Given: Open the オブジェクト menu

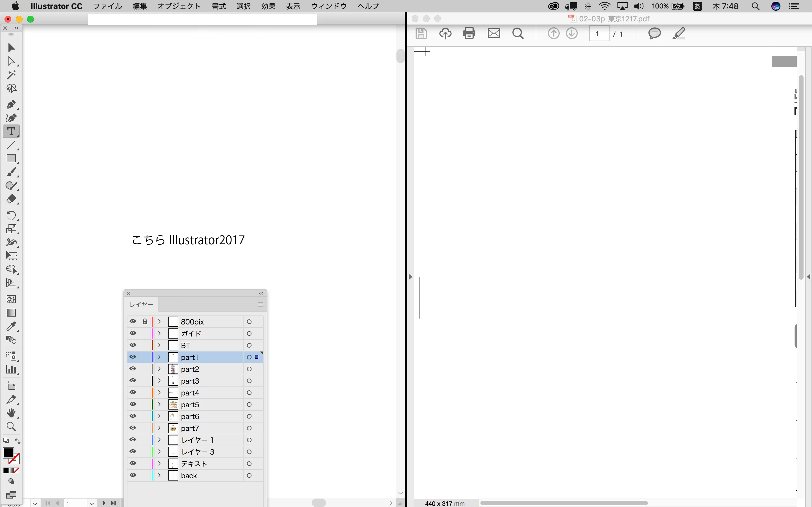Looking at the screenshot, I should pyautogui.click(x=178, y=6).
